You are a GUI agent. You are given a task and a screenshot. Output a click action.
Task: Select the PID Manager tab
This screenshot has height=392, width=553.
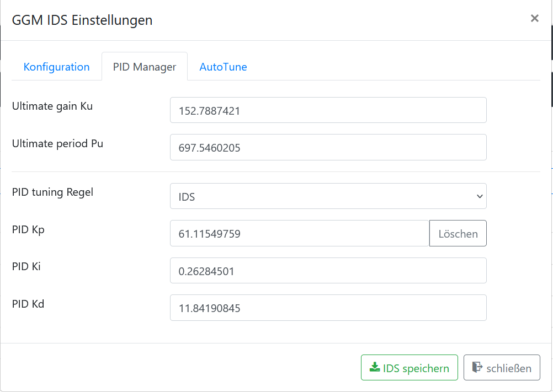(x=145, y=67)
